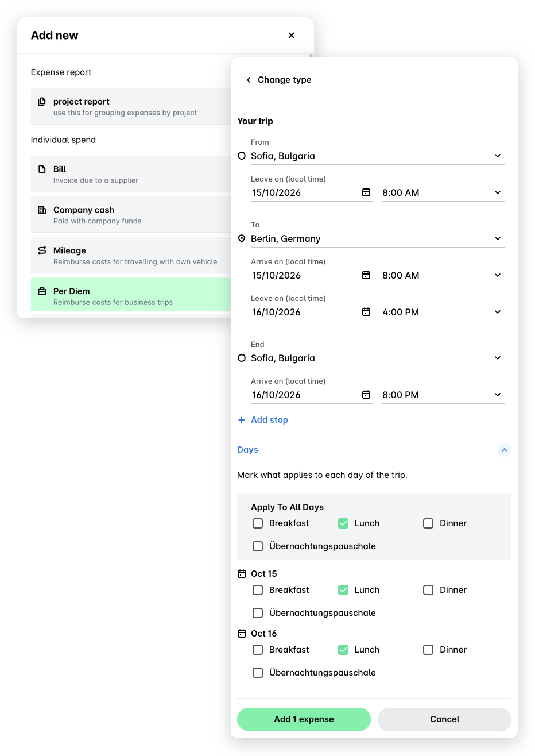This screenshot has width=535, height=756.
Task: Open calendar for End arrive date
Action: point(366,395)
